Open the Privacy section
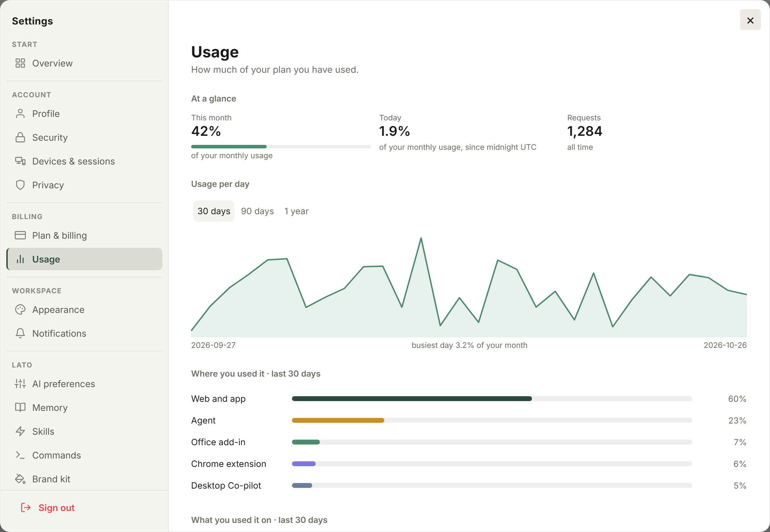The width and height of the screenshot is (770, 532). coord(84,185)
